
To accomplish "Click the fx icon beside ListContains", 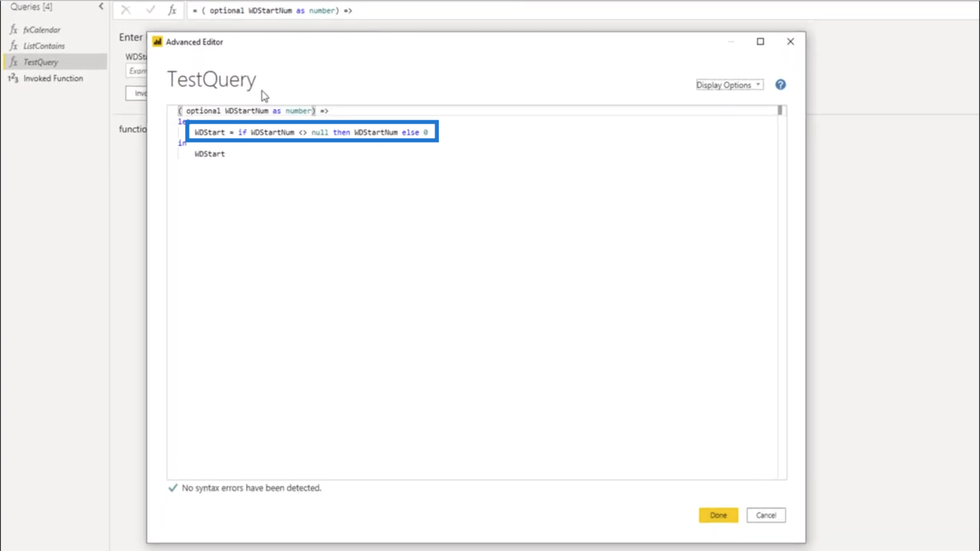I will (13, 46).
